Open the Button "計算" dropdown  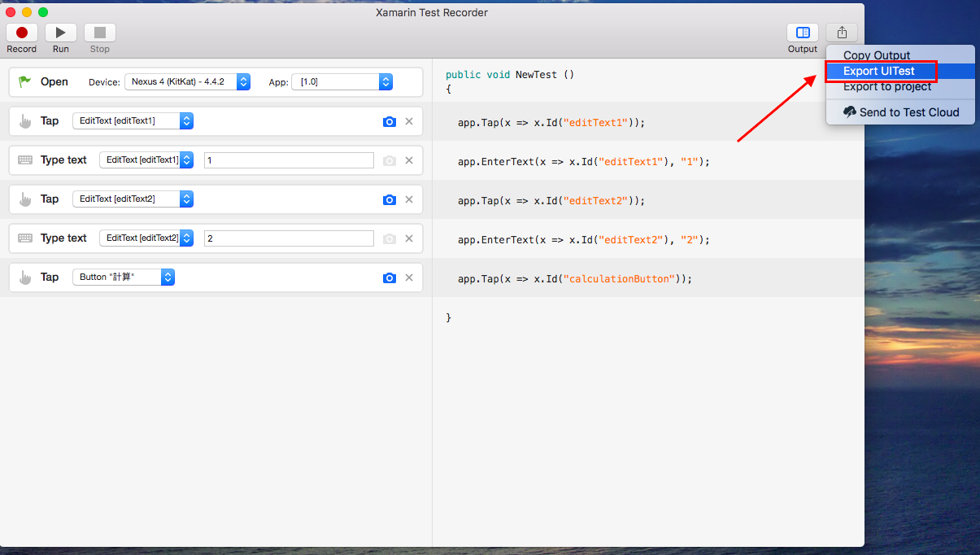tap(124, 277)
